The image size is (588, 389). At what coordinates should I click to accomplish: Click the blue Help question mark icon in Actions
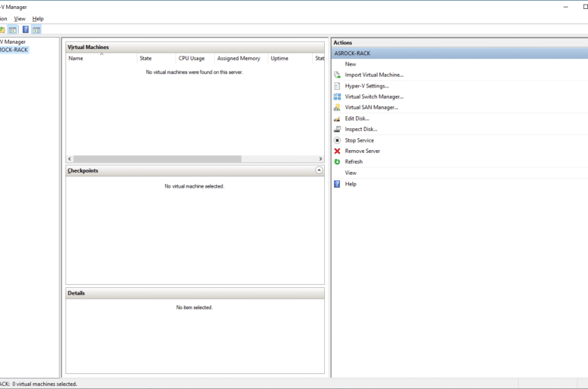[x=337, y=184]
